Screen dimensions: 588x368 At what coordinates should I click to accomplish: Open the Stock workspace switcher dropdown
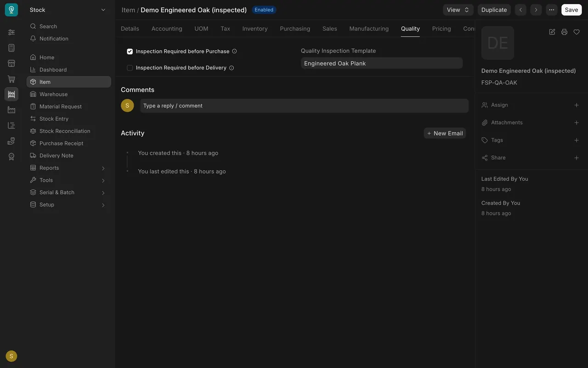[x=68, y=10]
